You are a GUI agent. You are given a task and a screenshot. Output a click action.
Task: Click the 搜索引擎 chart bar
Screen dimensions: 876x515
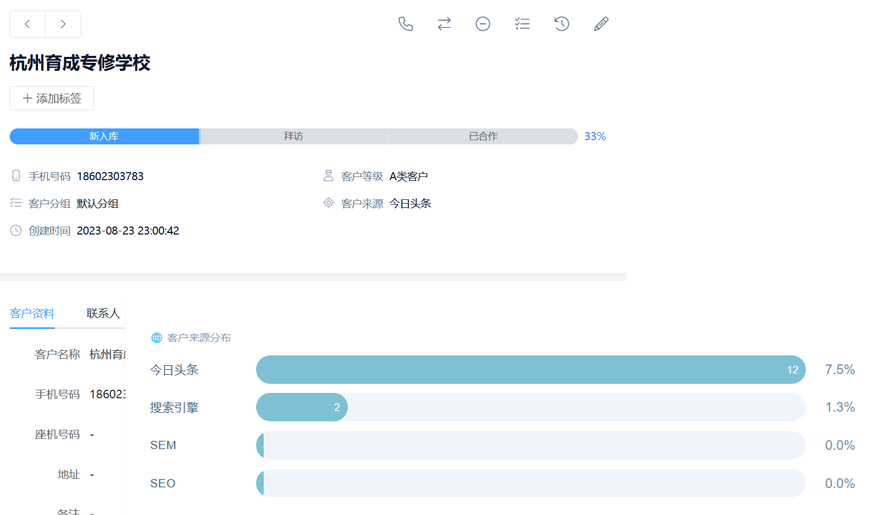[302, 407]
